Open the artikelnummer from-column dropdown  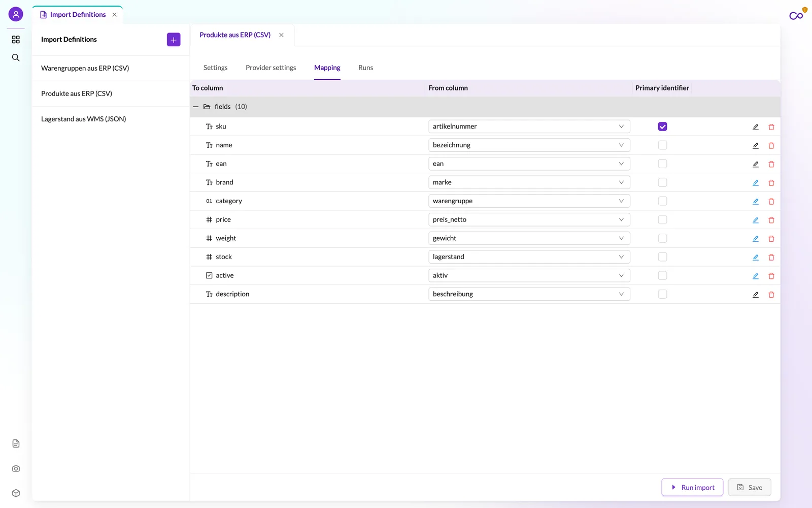(529, 126)
